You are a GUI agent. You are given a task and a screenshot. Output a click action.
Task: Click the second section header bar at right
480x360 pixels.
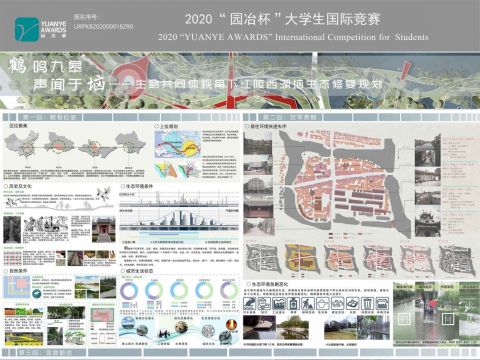tap(361, 117)
